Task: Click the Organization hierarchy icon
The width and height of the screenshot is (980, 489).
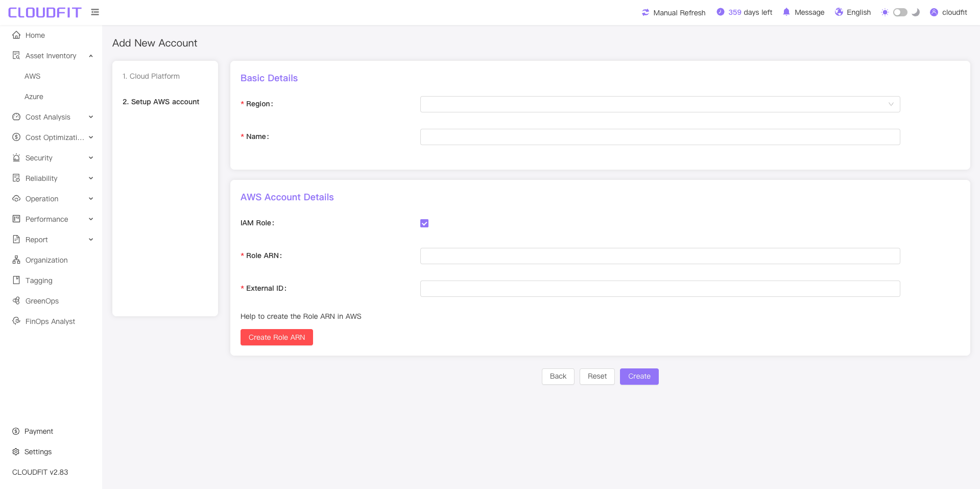Action: pos(16,260)
